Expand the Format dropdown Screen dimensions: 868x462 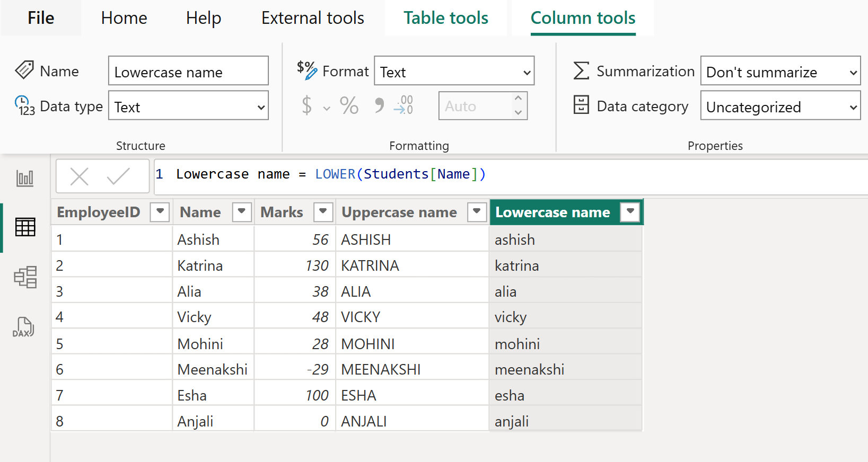pyautogui.click(x=454, y=72)
